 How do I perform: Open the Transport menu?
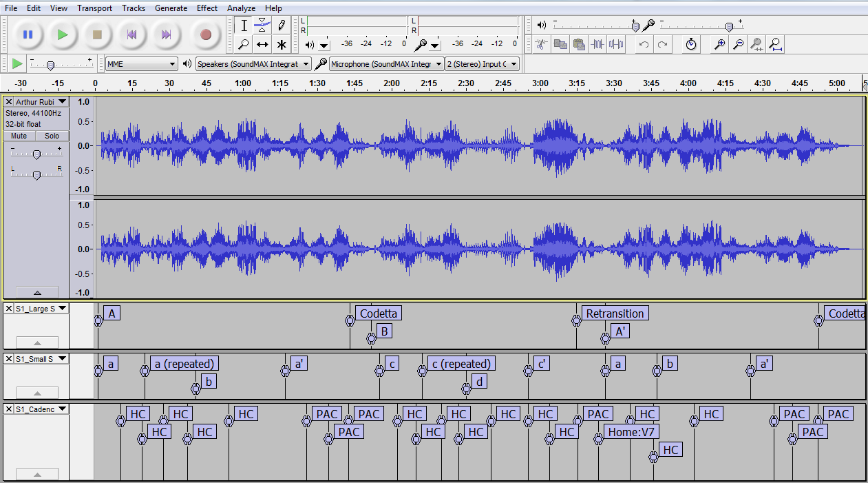94,8
